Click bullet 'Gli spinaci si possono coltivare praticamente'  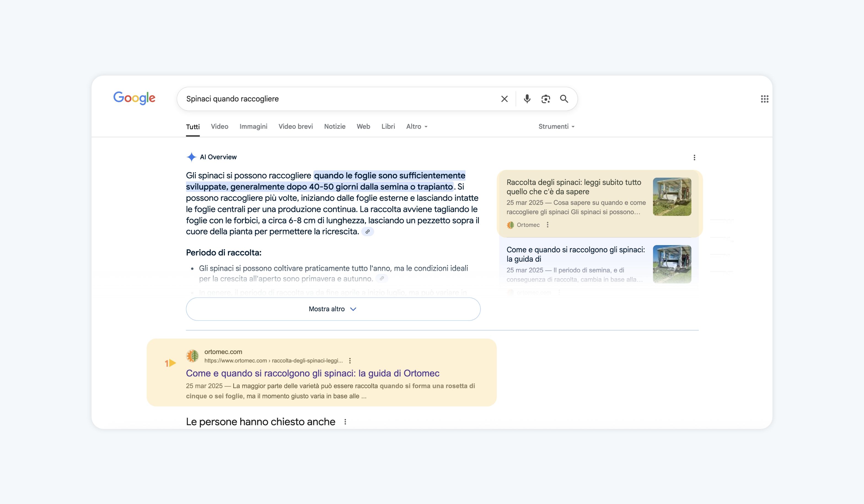[334, 273]
